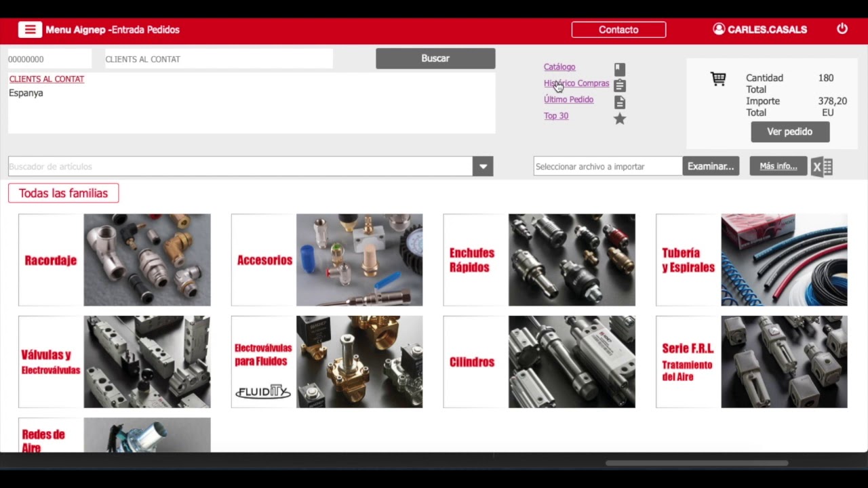Viewport: 868px width, 488px height.
Task: Open the CLIENTS AL CONTAT link
Action: click(x=47, y=79)
